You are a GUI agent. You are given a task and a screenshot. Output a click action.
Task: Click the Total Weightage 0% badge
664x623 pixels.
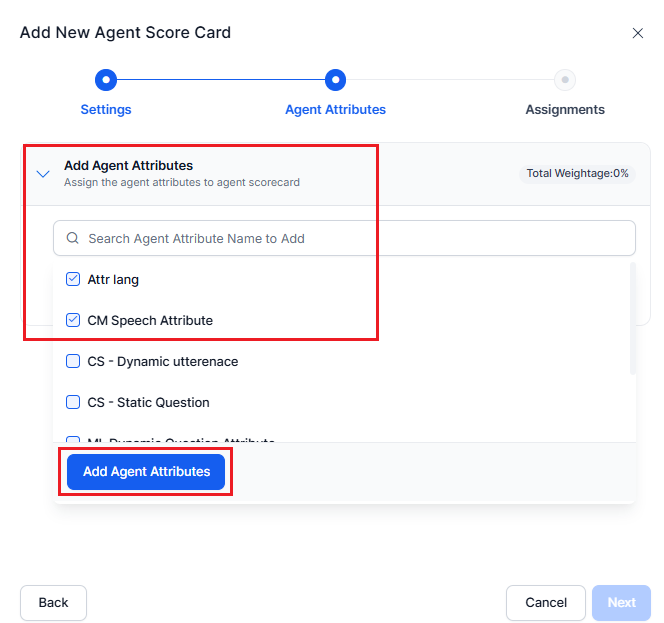pyautogui.click(x=578, y=173)
